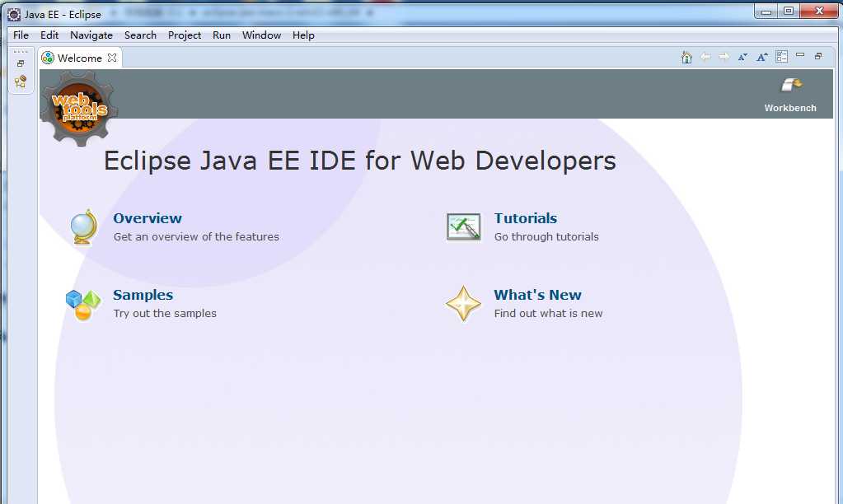Click the Home icon in Welcome toolbar

pyautogui.click(x=686, y=57)
